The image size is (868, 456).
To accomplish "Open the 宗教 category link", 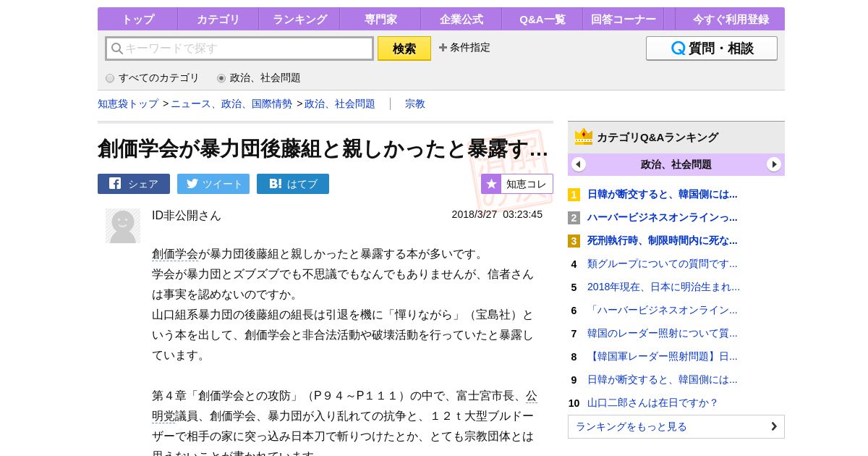I will (415, 104).
